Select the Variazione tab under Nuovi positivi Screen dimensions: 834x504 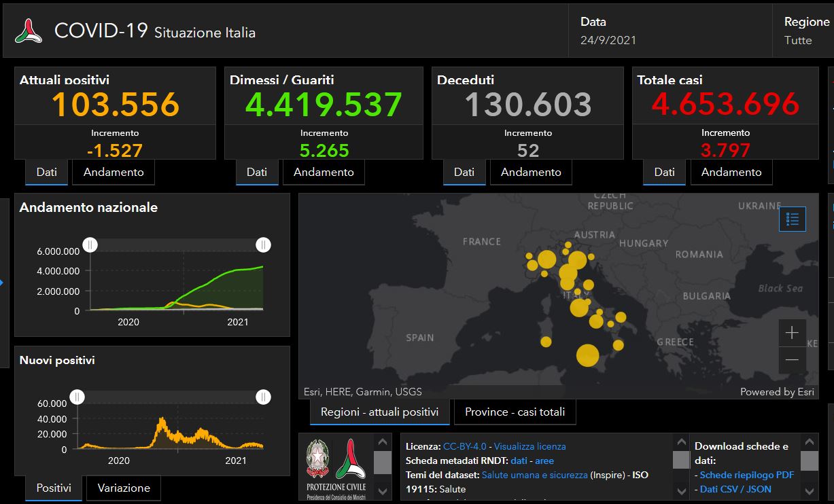(124, 488)
